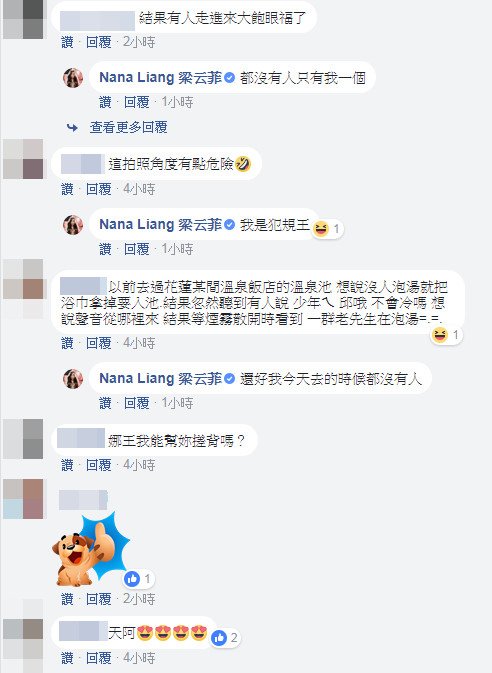The width and height of the screenshot is (492, 673).
Task: Open like count on dog sticker comment
Action: (138, 579)
